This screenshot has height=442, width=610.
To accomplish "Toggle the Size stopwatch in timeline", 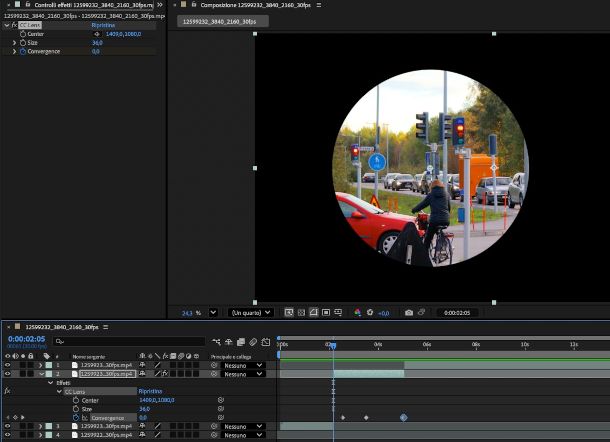I will (76, 409).
